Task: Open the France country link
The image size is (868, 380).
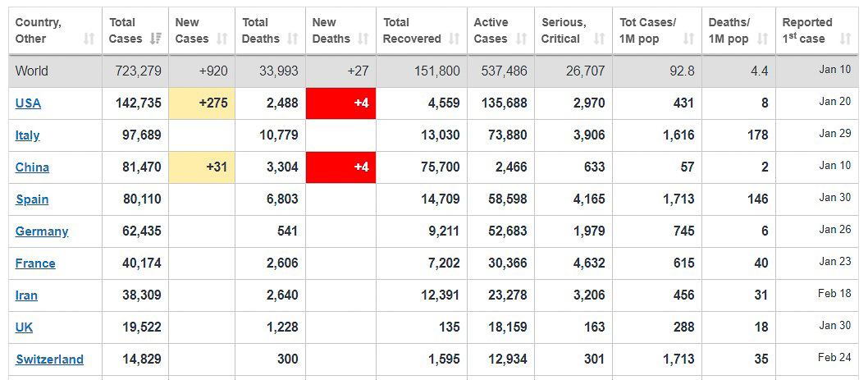Action: pyautogui.click(x=35, y=263)
